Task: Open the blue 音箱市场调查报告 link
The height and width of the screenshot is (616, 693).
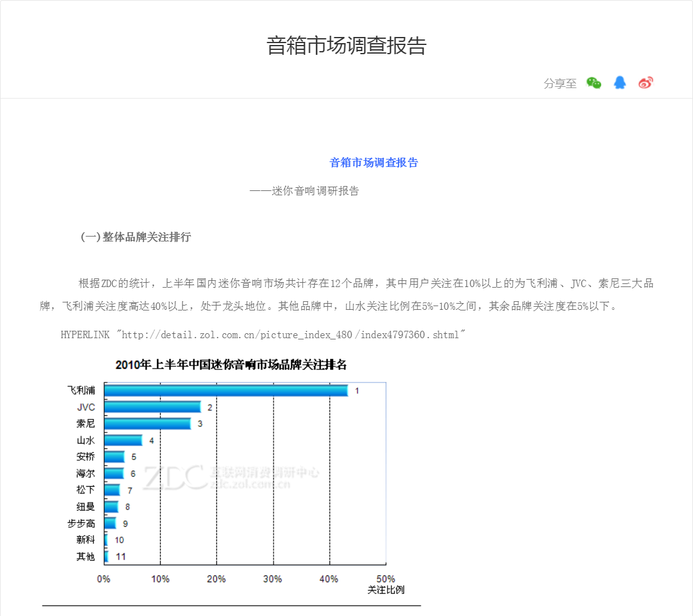Action: point(374,163)
